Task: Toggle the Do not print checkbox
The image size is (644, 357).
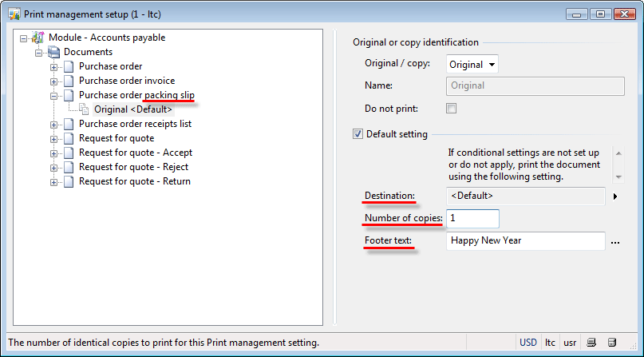Action: (451, 109)
